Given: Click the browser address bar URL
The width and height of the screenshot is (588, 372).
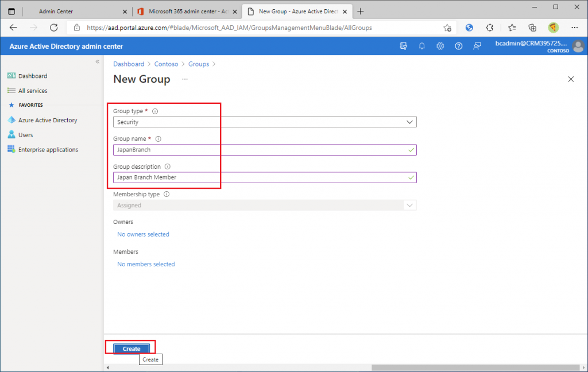Looking at the screenshot, I should click(229, 28).
